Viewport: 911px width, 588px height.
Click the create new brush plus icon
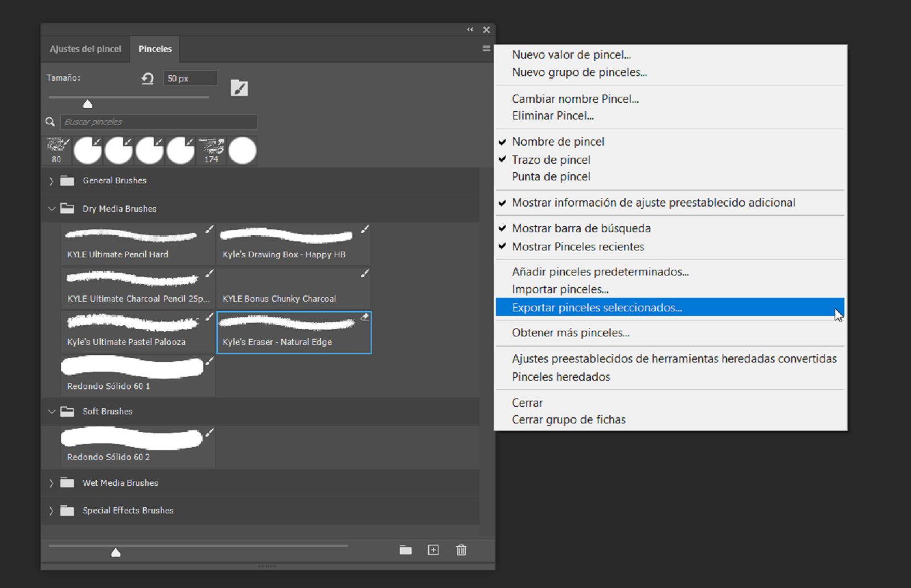point(433,550)
